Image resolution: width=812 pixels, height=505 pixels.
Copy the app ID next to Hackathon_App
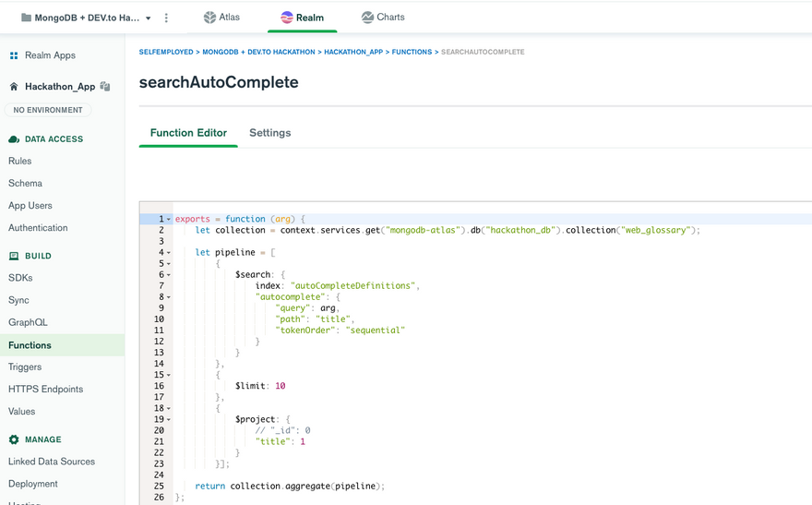[x=105, y=87]
